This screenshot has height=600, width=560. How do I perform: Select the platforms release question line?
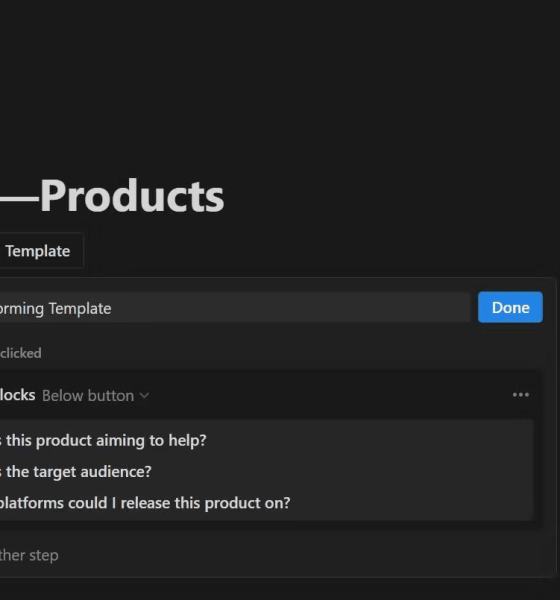click(x=145, y=503)
